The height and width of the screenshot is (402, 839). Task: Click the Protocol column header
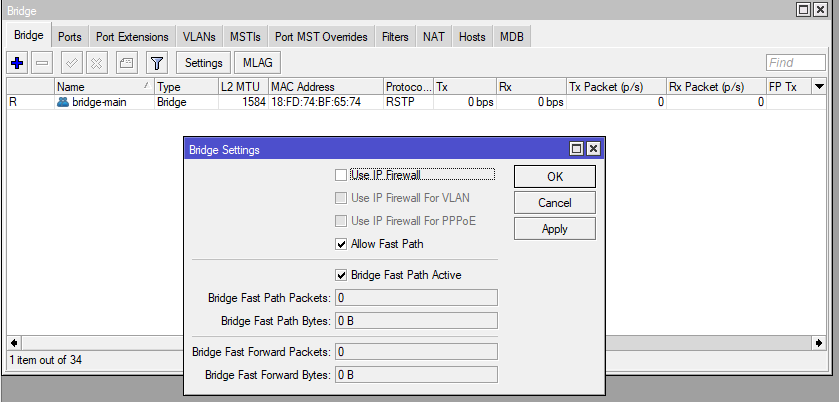[x=409, y=87]
